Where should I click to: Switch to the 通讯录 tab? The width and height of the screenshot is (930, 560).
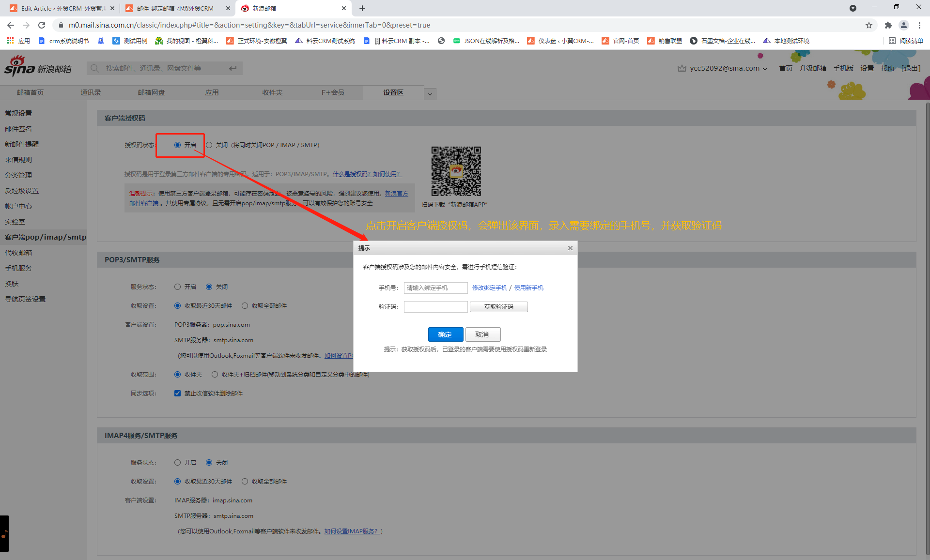91,92
